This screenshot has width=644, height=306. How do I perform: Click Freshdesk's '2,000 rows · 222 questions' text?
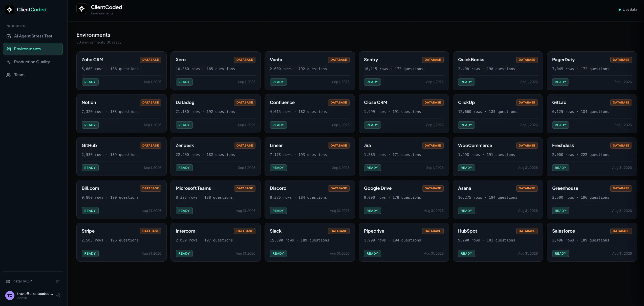coord(581,155)
